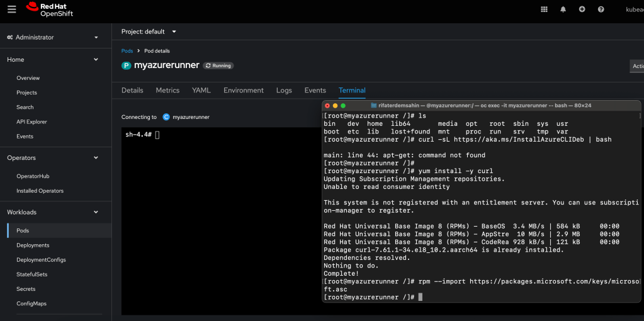Click the "Dependencies resolved." line
The height and width of the screenshot is (321, 644).
click(x=367, y=258)
